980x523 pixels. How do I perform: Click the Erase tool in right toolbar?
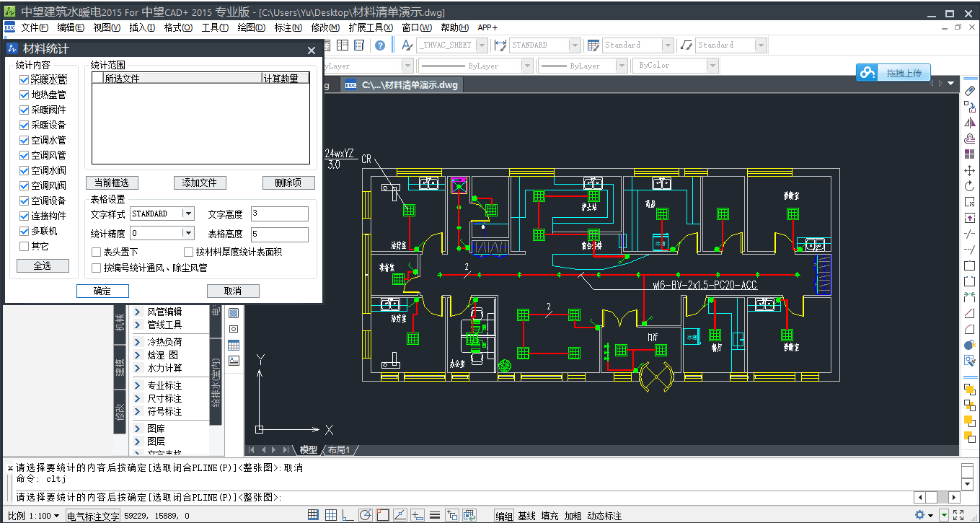pyautogui.click(x=970, y=92)
